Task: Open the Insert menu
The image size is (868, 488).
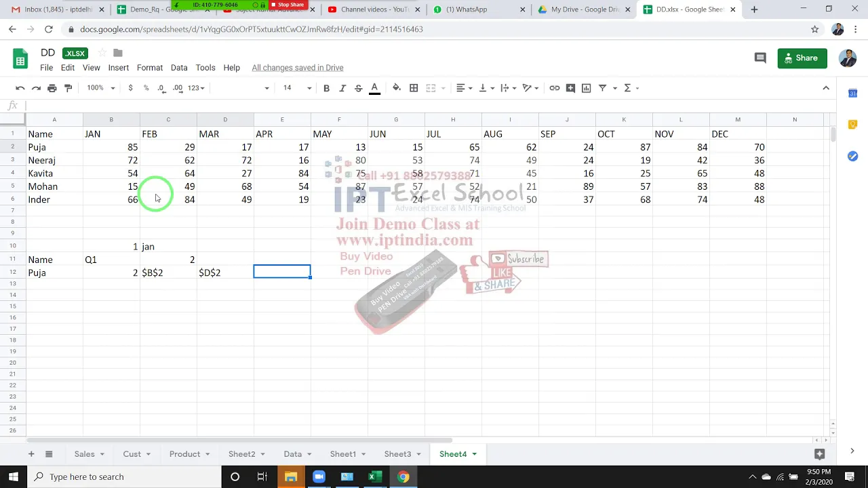Action: (118, 68)
